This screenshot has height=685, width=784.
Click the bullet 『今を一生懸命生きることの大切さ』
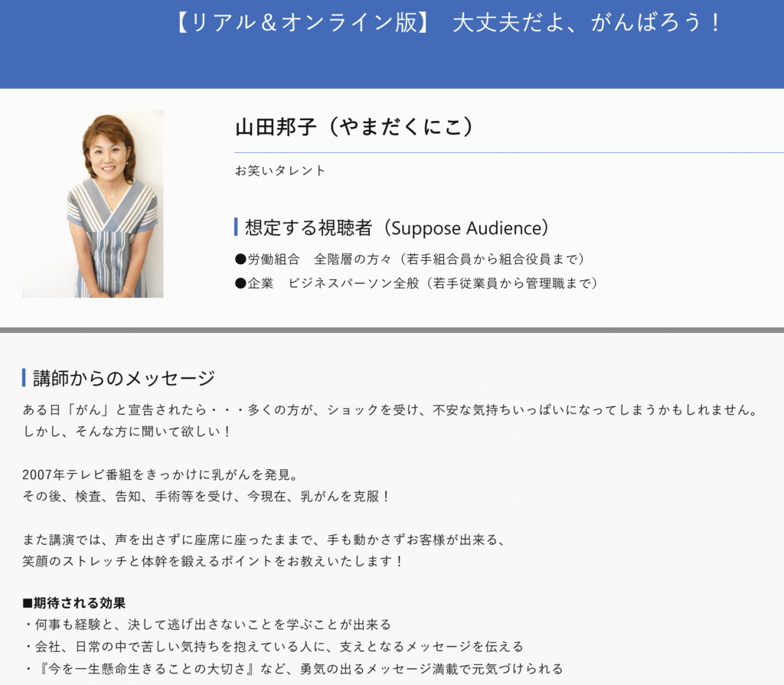[x=293, y=669]
